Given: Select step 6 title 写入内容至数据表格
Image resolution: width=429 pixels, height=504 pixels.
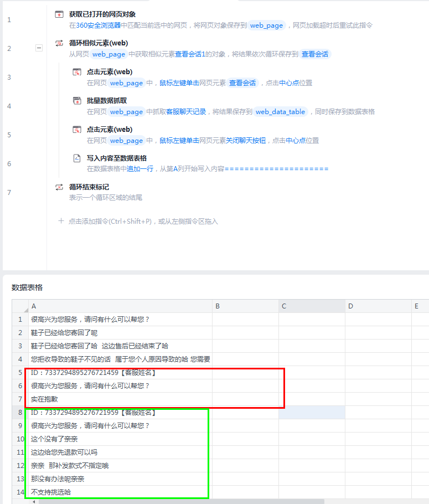Looking at the screenshot, I should pos(117,158).
